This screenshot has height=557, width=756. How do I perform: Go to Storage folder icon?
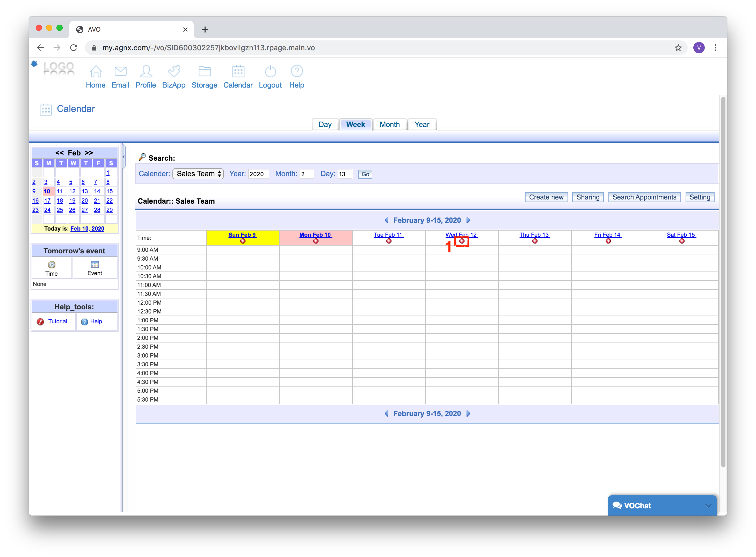[x=204, y=72]
